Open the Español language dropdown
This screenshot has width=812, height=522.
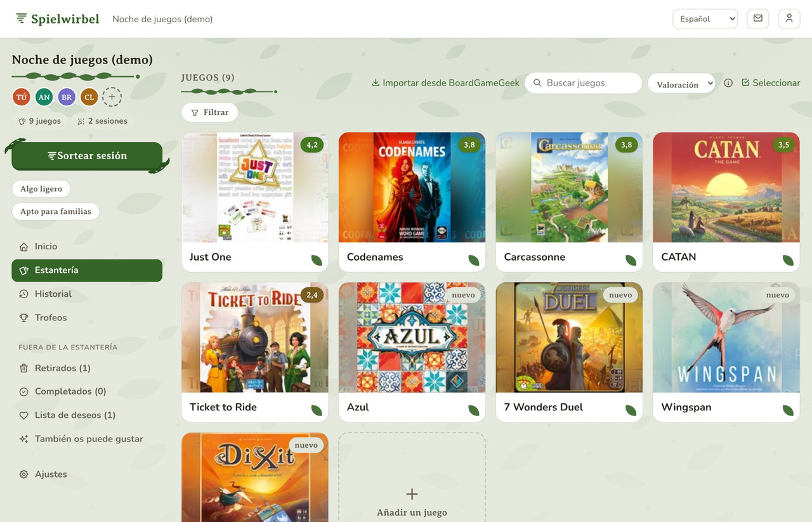point(705,19)
